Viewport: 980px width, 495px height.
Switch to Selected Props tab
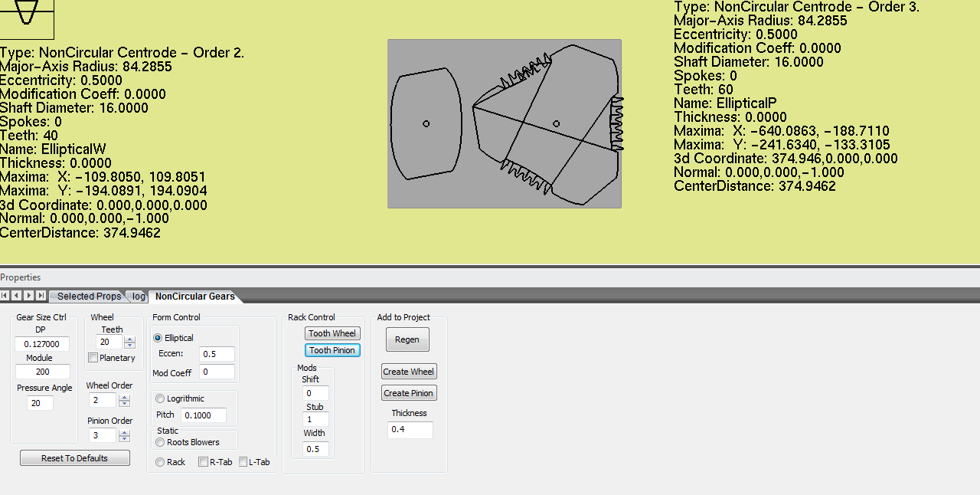88,297
